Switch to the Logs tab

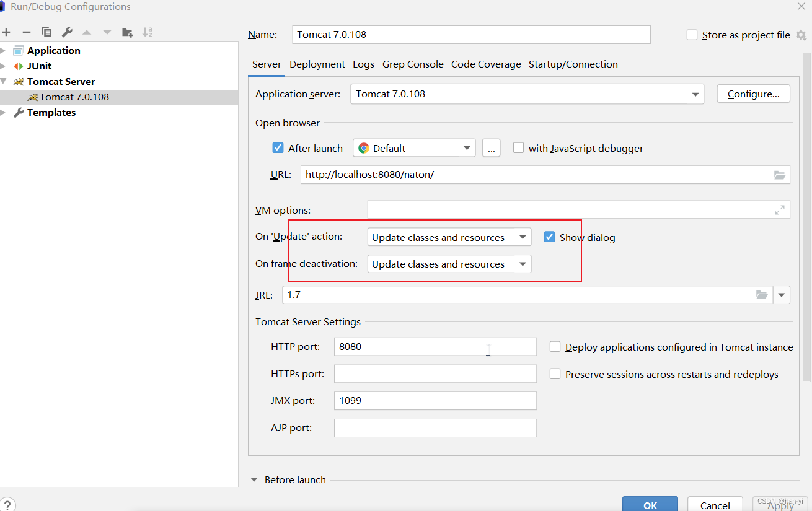tap(364, 64)
